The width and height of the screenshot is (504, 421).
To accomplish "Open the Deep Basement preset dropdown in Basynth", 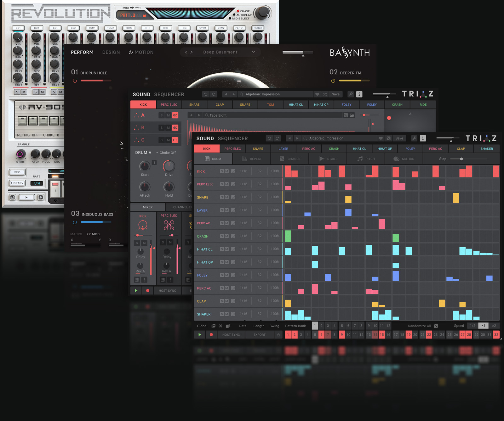I will click(253, 52).
